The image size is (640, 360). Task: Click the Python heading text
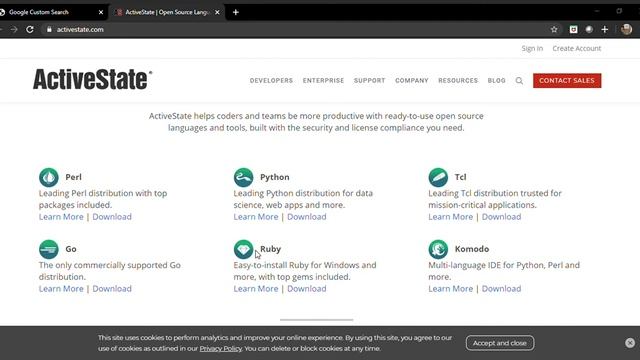(x=275, y=177)
